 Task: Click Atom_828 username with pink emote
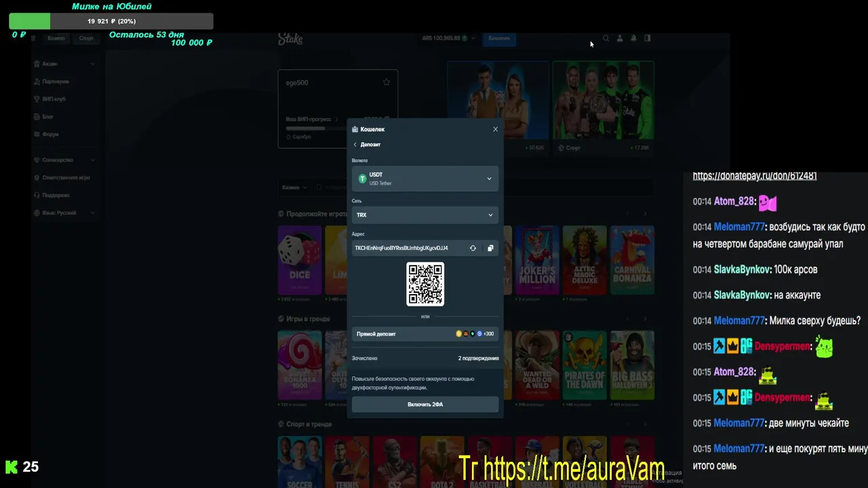734,201
